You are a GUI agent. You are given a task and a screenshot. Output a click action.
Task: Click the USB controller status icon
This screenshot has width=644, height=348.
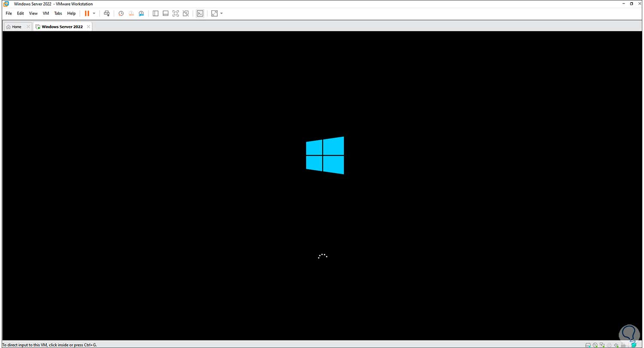click(x=623, y=345)
